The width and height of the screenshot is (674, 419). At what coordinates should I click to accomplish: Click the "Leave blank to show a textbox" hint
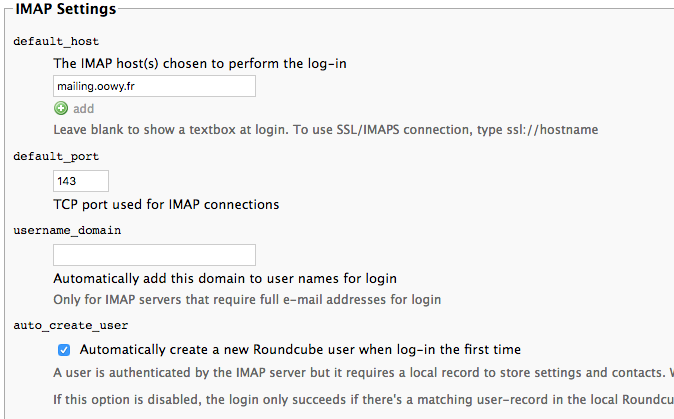[200, 130]
